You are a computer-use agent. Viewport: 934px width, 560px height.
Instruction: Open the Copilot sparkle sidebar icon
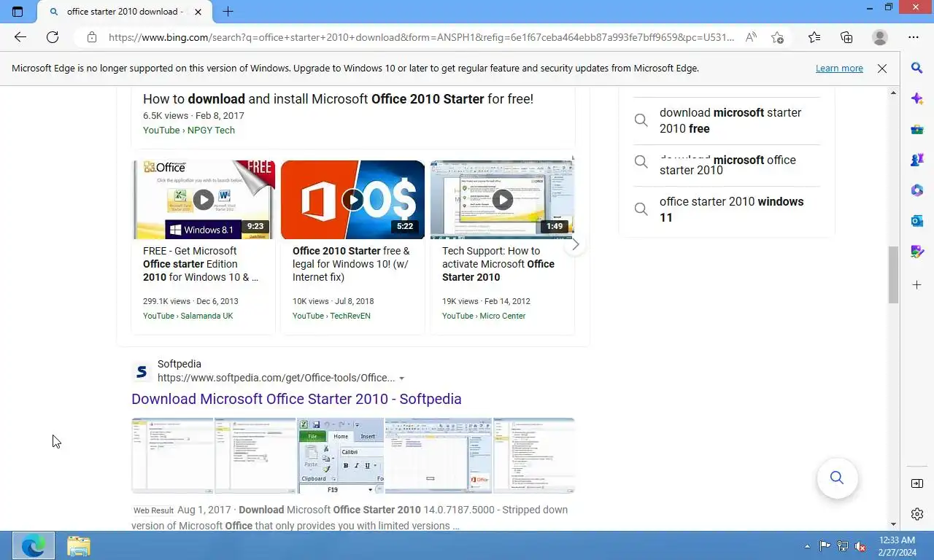(917, 98)
